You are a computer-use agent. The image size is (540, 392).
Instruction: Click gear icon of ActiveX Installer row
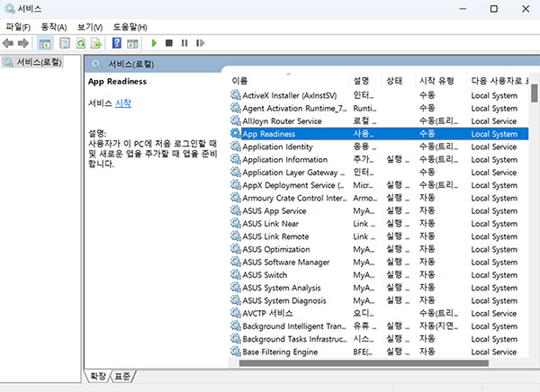pos(236,95)
